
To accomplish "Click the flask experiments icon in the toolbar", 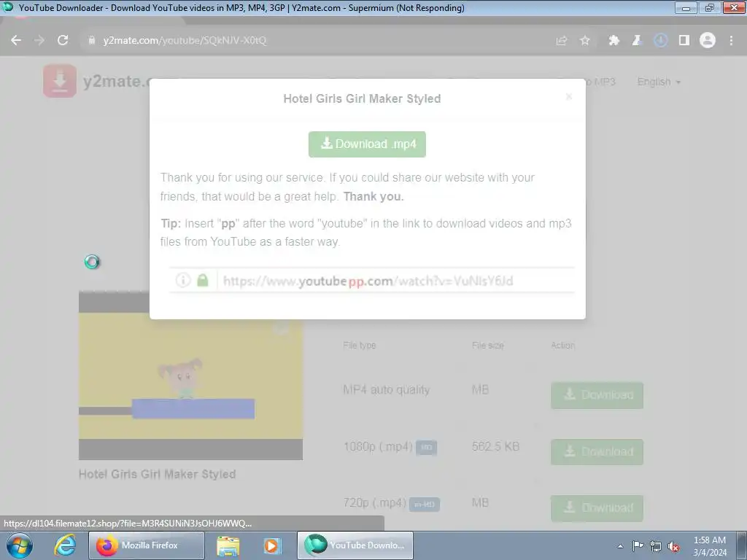I will pos(637,41).
